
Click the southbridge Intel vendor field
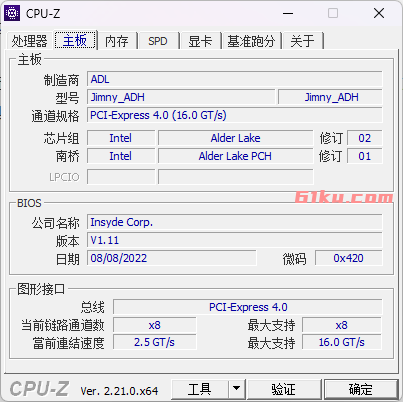click(x=121, y=156)
